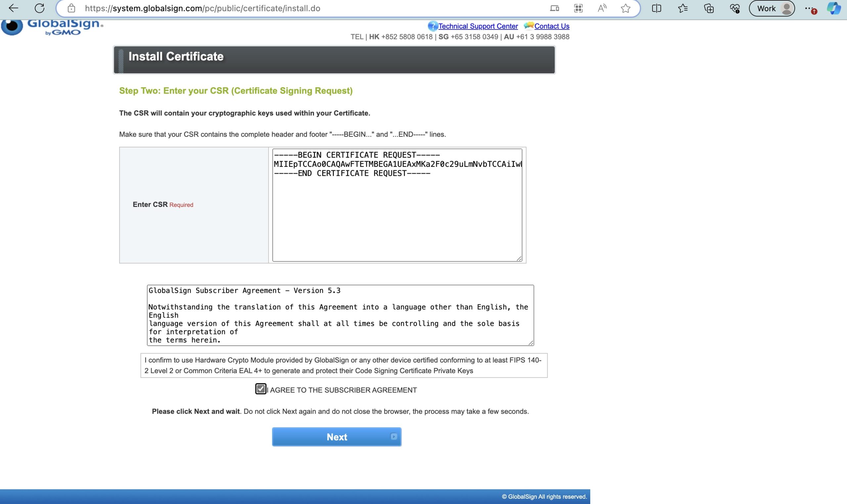
Task: Open Settings and more ellipsis menu
Action: point(809,8)
